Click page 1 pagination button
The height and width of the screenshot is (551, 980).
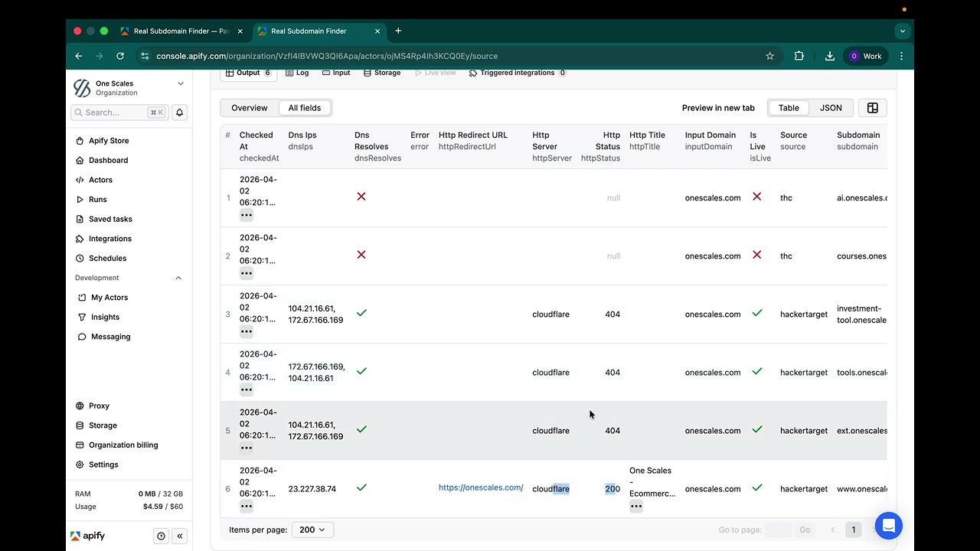tap(854, 530)
